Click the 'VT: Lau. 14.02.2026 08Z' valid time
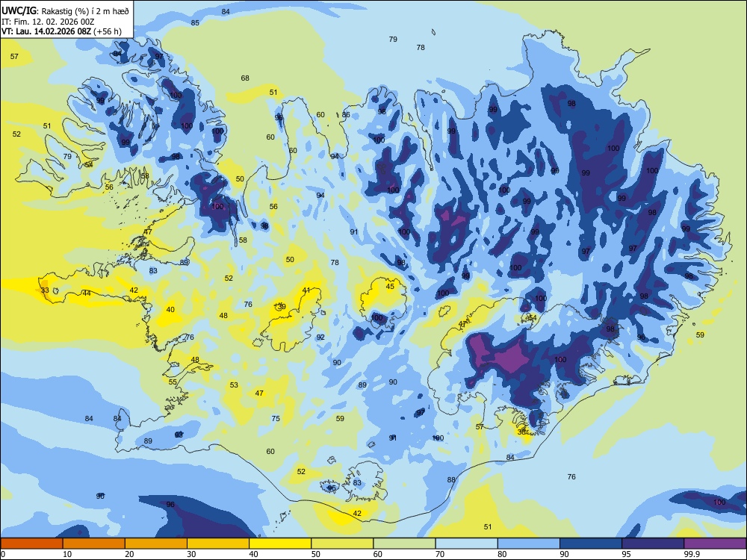Image resolution: width=747 pixels, height=560 pixels. coord(46,31)
